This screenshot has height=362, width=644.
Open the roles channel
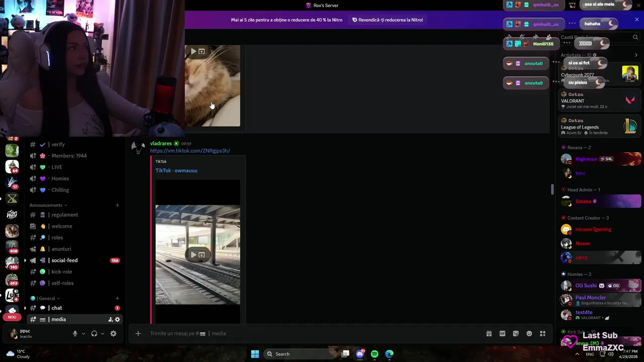click(74, 237)
